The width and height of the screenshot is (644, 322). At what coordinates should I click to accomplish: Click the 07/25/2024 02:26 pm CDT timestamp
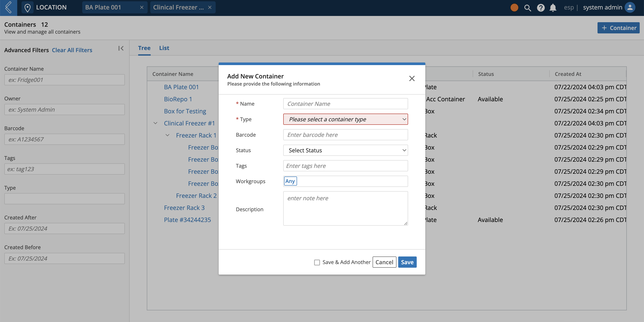(590, 220)
